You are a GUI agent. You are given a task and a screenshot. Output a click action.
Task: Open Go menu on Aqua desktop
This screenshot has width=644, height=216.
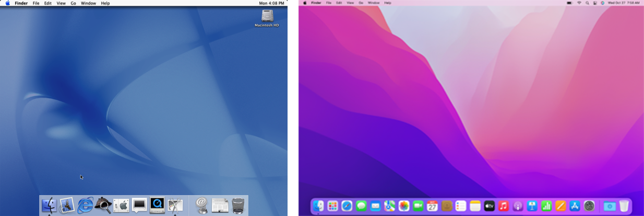click(x=74, y=3)
